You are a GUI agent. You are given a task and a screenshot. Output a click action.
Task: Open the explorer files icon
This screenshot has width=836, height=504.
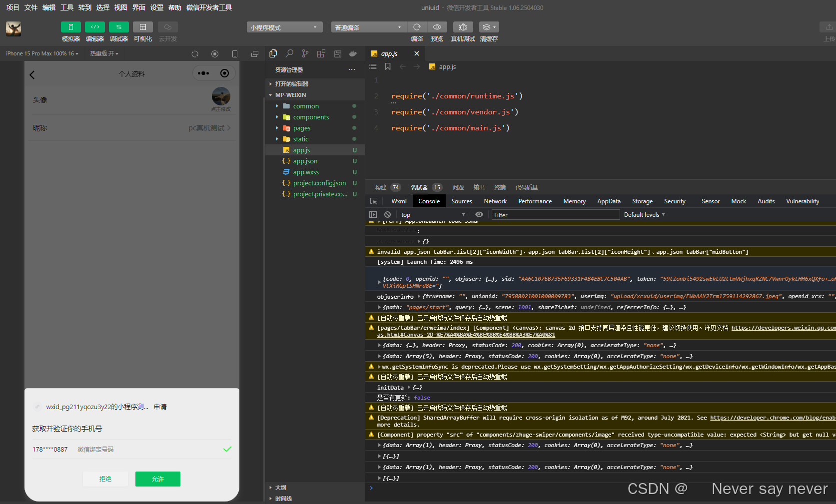273,53
